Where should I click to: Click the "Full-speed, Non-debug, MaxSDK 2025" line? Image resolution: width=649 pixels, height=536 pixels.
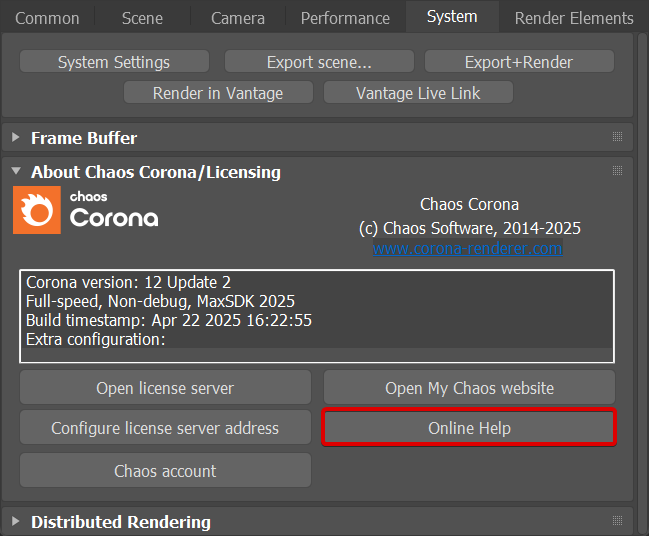(x=160, y=301)
